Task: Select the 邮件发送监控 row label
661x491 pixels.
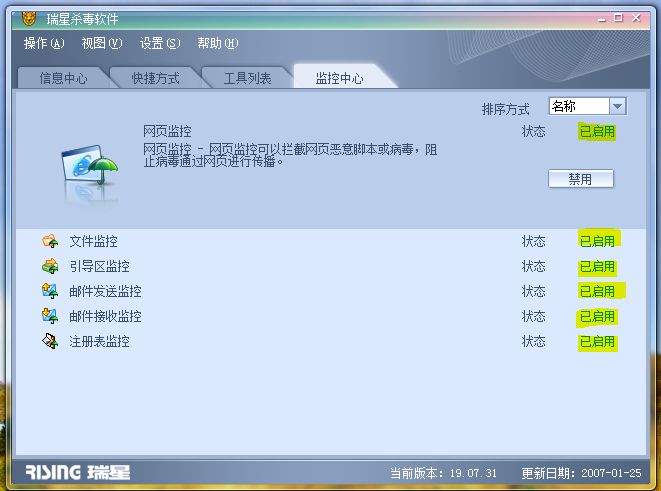Action: [105, 291]
